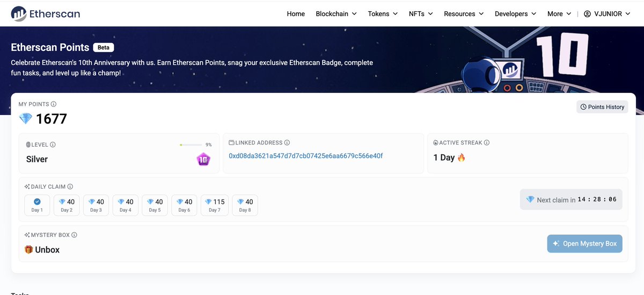Click the Active Streak info icon
This screenshot has height=295, width=644.
tap(487, 143)
